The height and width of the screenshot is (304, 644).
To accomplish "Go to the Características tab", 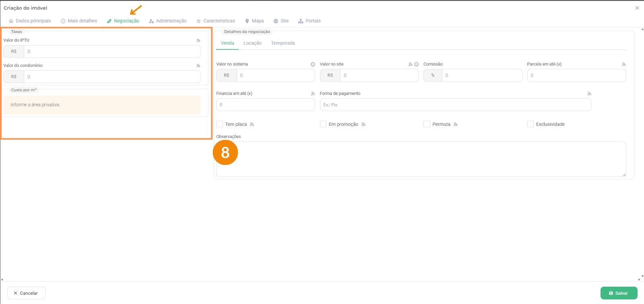I will (x=216, y=21).
